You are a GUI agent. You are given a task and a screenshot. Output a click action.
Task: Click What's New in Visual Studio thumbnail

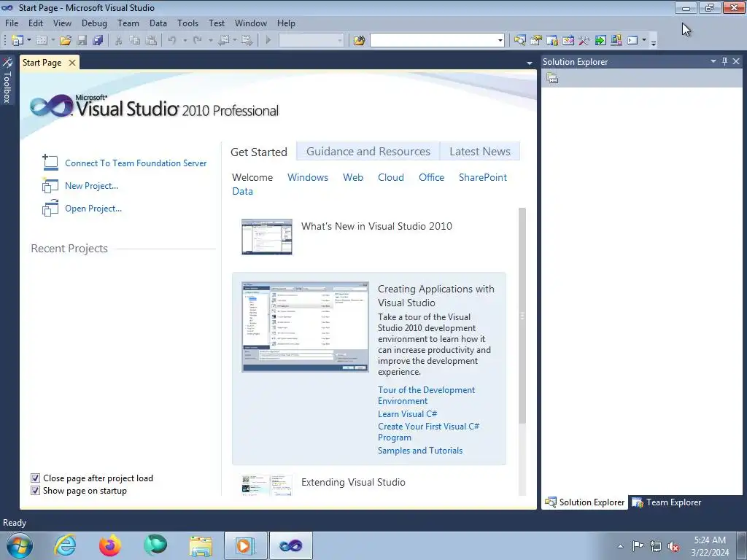tap(267, 237)
